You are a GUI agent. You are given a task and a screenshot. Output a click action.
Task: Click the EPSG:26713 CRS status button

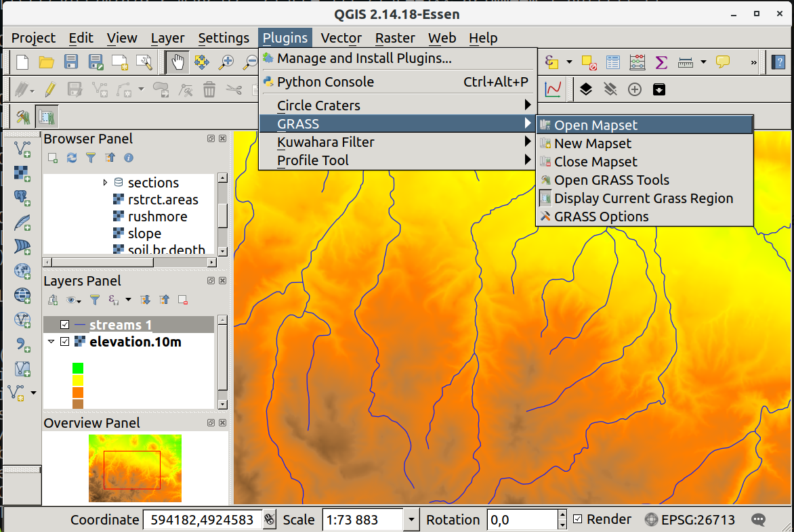(x=690, y=519)
